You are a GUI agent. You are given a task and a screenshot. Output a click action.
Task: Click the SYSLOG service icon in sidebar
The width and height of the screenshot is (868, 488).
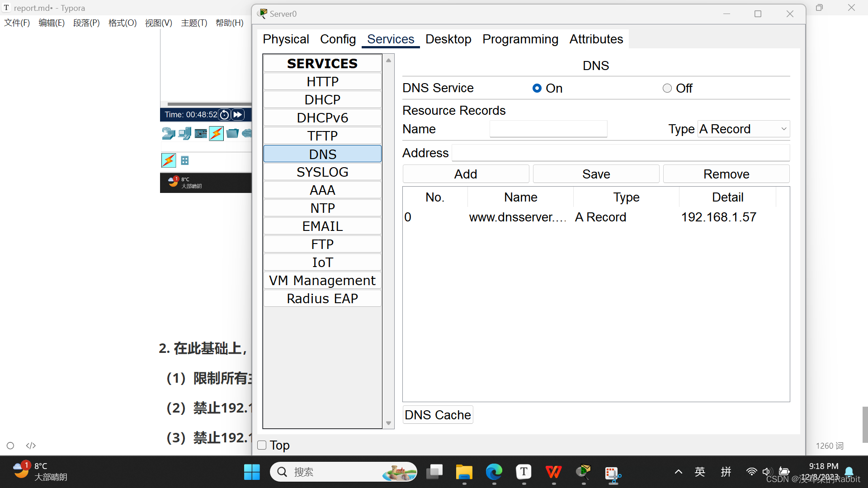(x=322, y=172)
